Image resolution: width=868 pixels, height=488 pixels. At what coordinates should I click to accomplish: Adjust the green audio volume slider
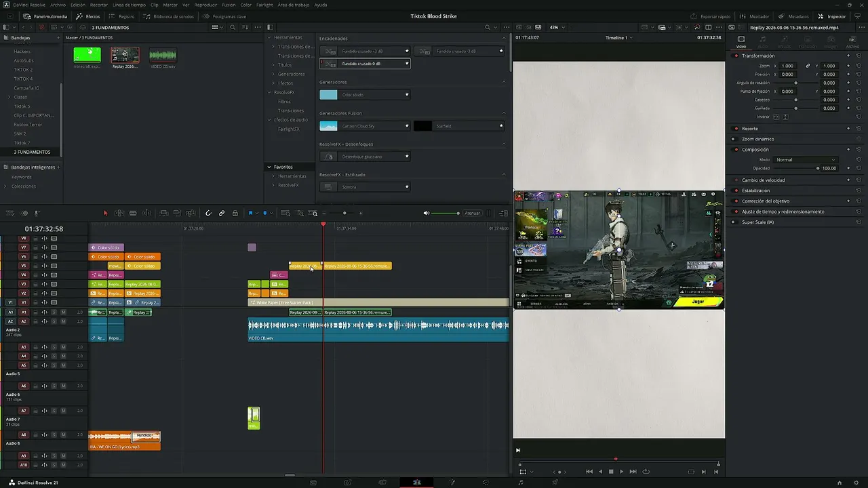point(446,213)
